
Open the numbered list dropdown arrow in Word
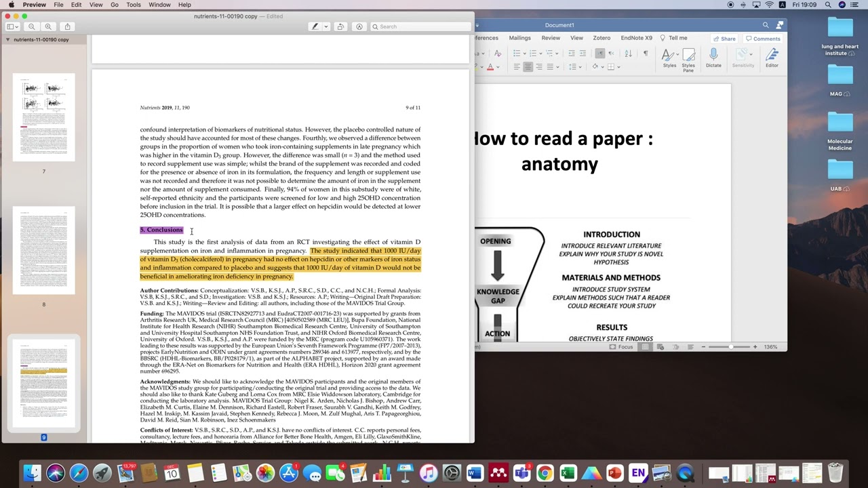[x=541, y=54]
